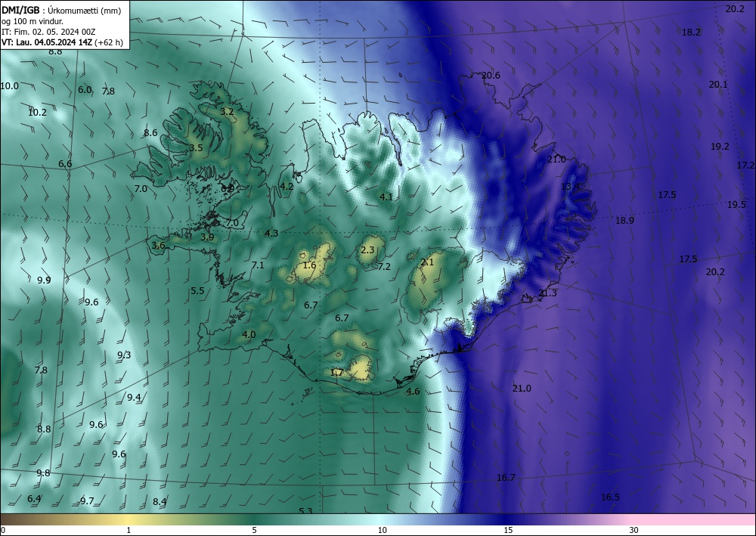Click the pale cyan scale segment near 10
Image resolution: width=756 pixels, height=536 pixels.
point(382,519)
